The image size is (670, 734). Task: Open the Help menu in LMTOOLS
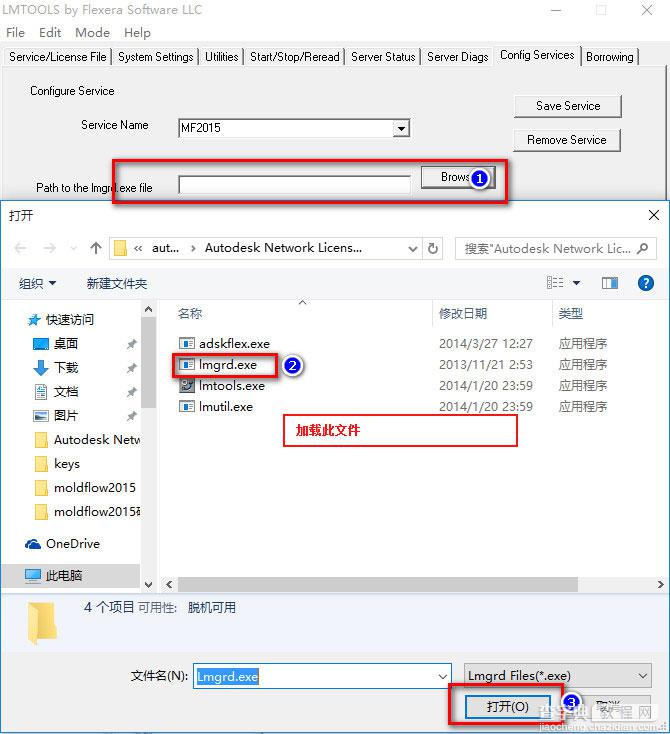click(x=137, y=33)
